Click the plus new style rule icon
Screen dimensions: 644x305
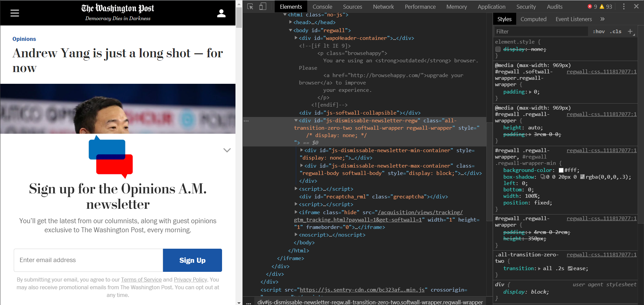[x=630, y=32]
